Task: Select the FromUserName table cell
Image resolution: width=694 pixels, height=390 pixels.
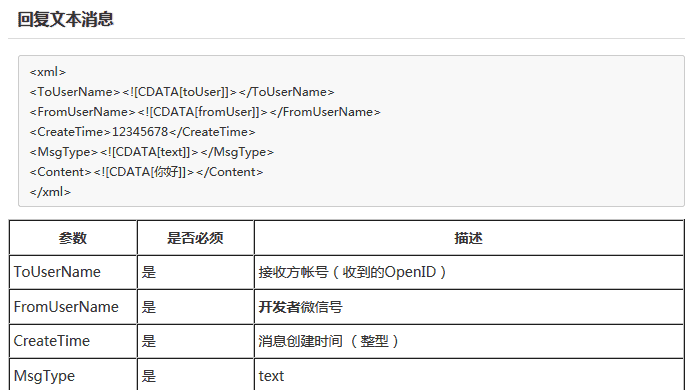Action: click(x=73, y=307)
